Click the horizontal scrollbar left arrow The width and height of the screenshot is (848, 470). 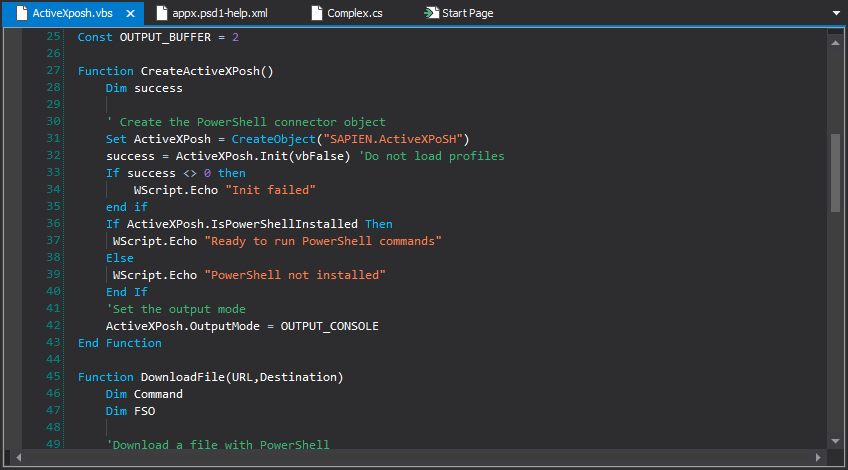(x=18, y=458)
